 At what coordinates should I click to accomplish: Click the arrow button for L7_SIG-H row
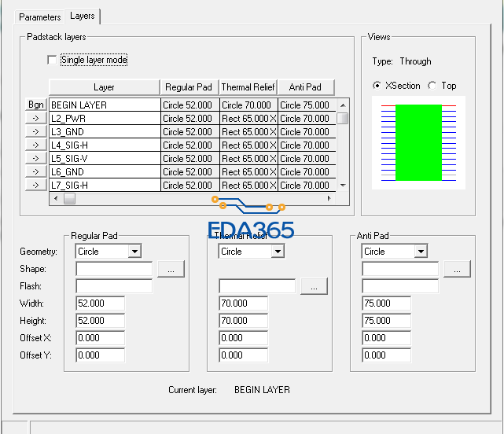click(x=36, y=185)
